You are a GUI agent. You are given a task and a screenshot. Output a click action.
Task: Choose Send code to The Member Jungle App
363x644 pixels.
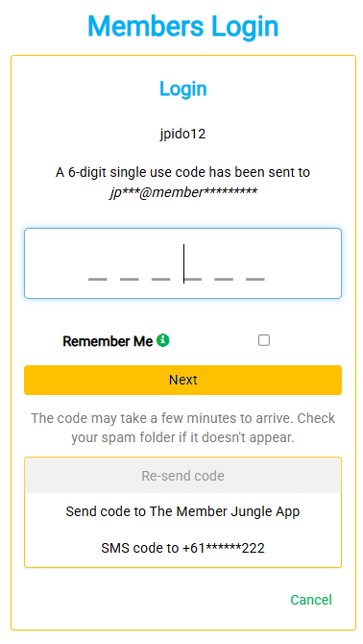[182, 511]
